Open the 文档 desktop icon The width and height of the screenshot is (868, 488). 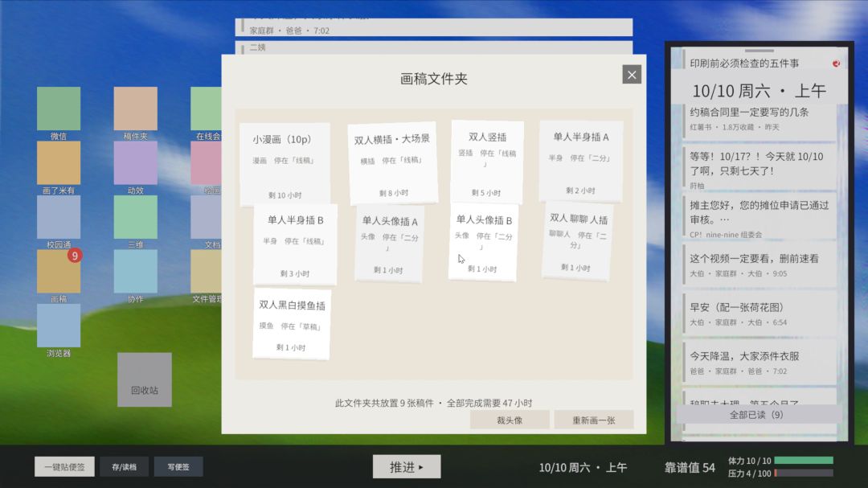[x=206, y=217]
